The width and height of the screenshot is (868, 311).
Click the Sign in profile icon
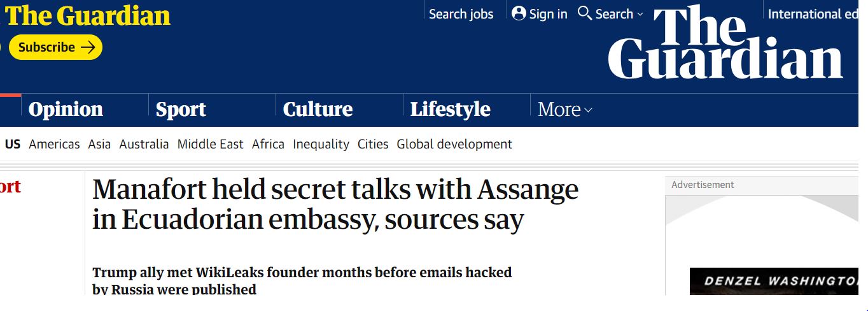[x=519, y=13]
